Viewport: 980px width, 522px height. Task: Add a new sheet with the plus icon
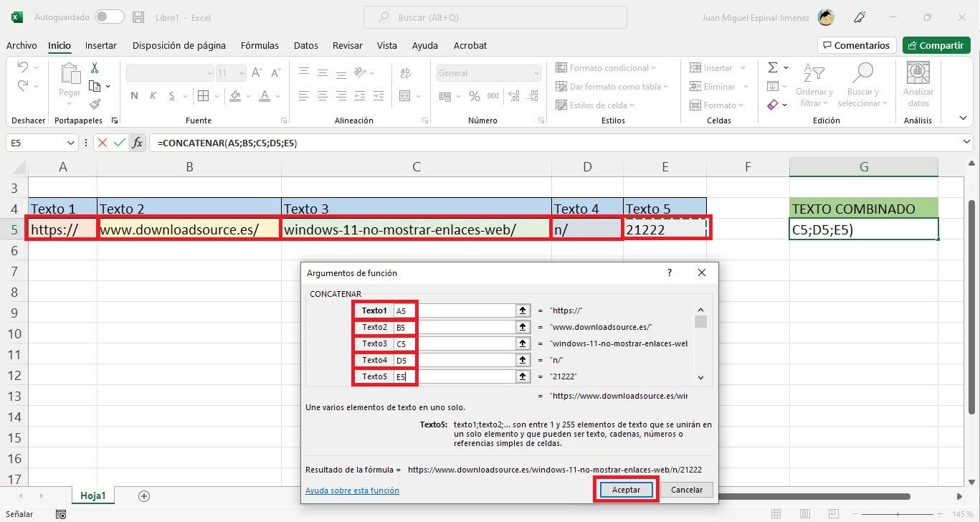(x=144, y=495)
